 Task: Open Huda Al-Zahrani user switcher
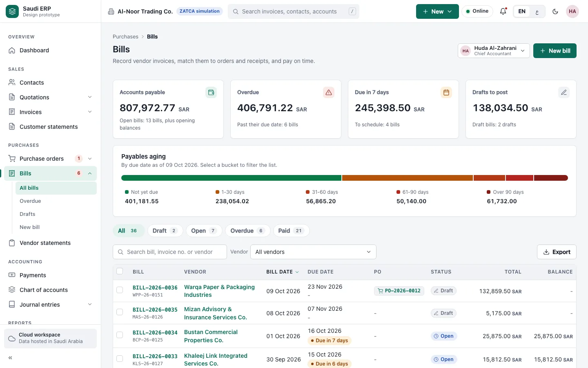click(494, 51)
